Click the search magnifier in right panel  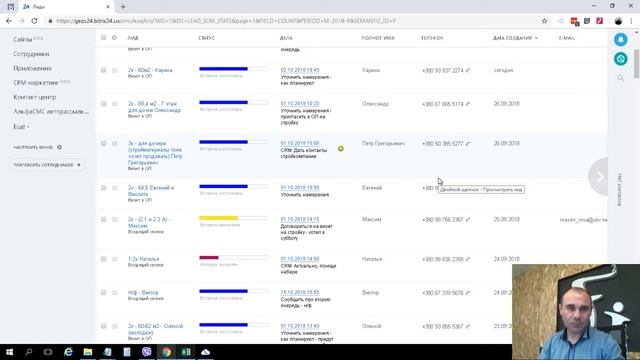[620, 78]
